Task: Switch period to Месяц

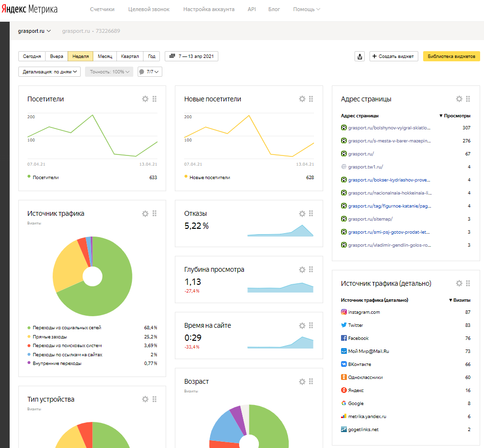Action: (x=105, y=56)
